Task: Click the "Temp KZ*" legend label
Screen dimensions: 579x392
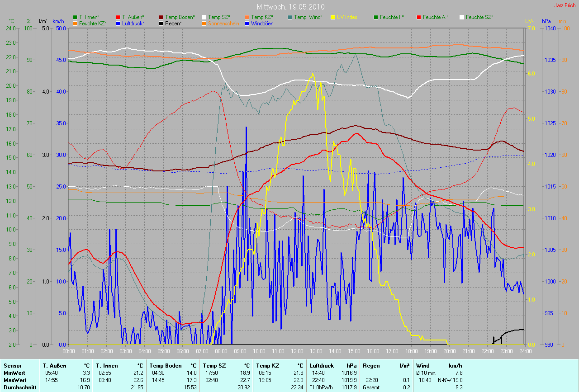Action: pos(262,17)
